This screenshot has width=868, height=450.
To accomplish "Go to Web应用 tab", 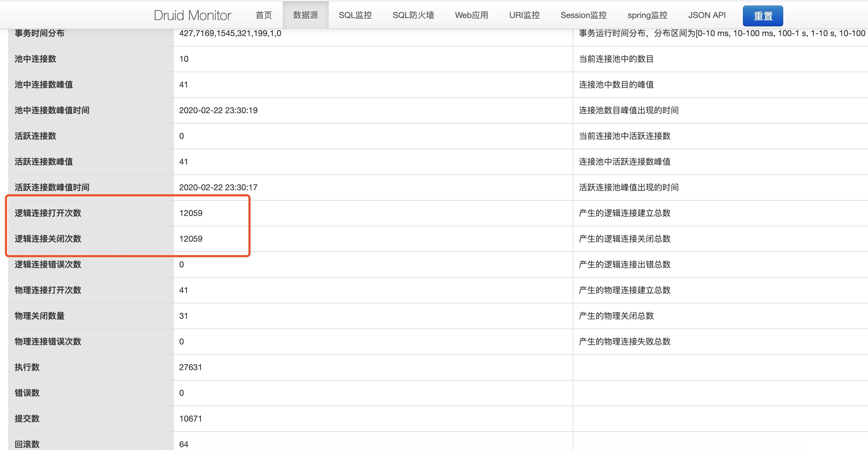I will coord(472,15).
